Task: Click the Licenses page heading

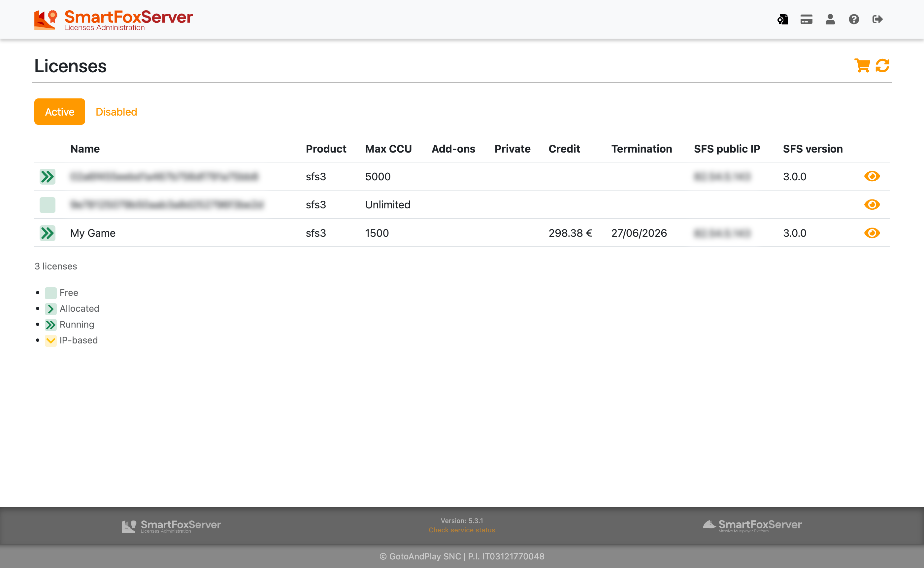Action: point(71,66)
